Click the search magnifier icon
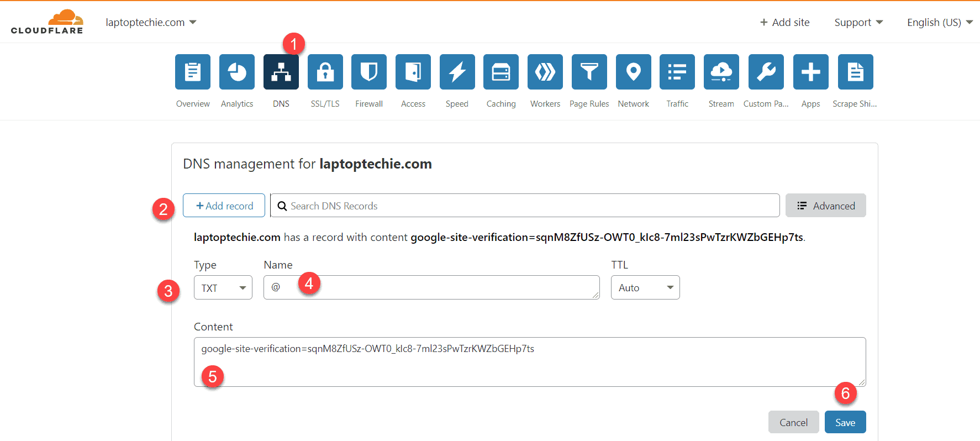The image size is (980, 441). [282, 206]
